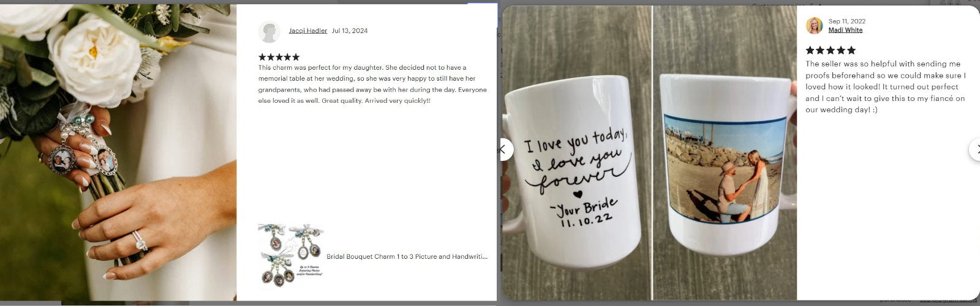Click Jacqi Hadler's gray profile avatar
Screen dimensions: 980x306
pyautogui.click(x=269, y=31)
